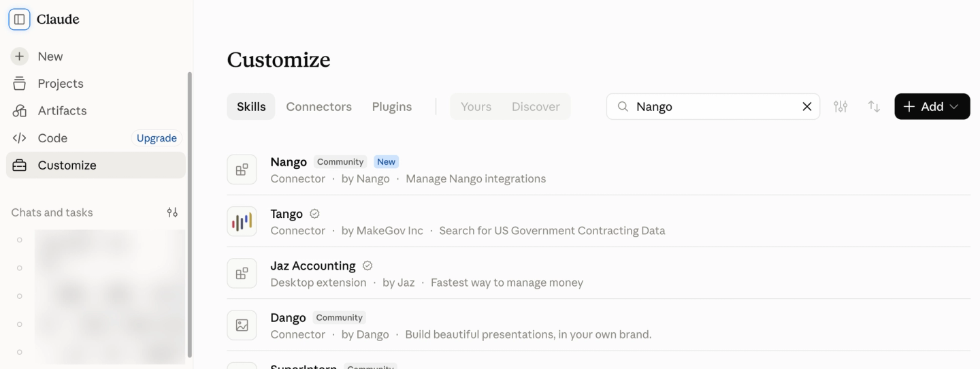Click the sidebar vertical scrollbar
Image resolution: width=980 pixels, height=369 pixels.
(190, 214)
